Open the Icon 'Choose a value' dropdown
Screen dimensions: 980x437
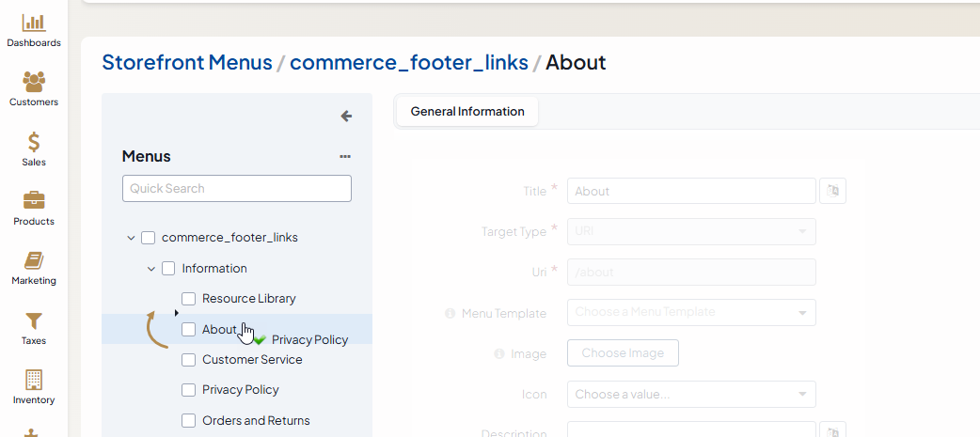click(x=691, y=395)
